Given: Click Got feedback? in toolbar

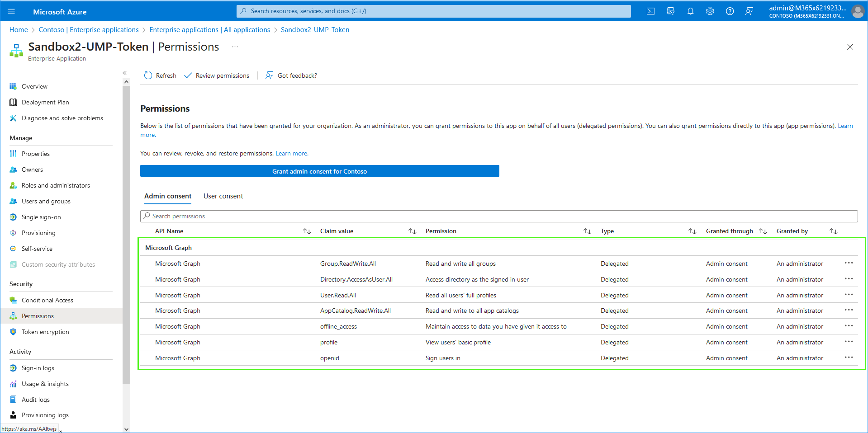Looking at the screenshot, I should (291, 75).
